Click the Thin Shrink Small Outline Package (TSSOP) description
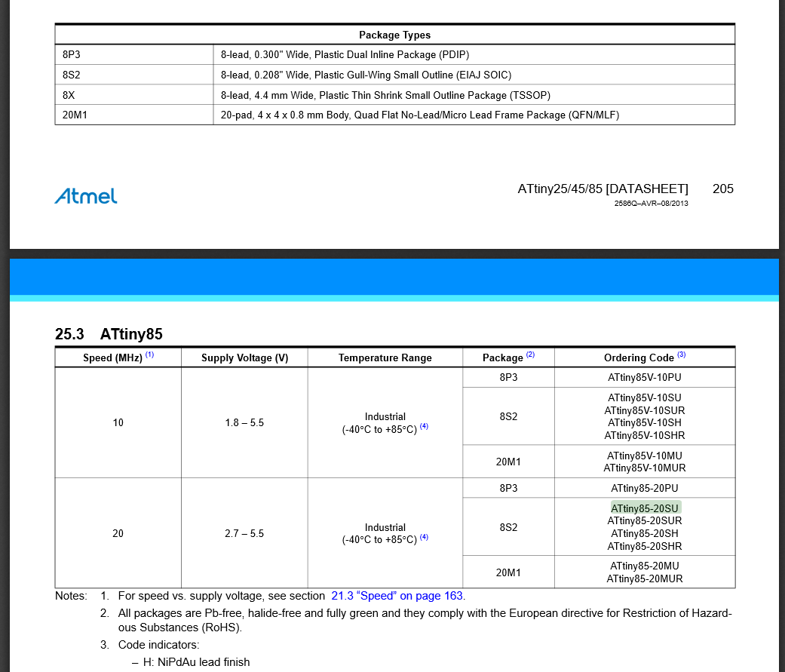 (x=385, y=95)
